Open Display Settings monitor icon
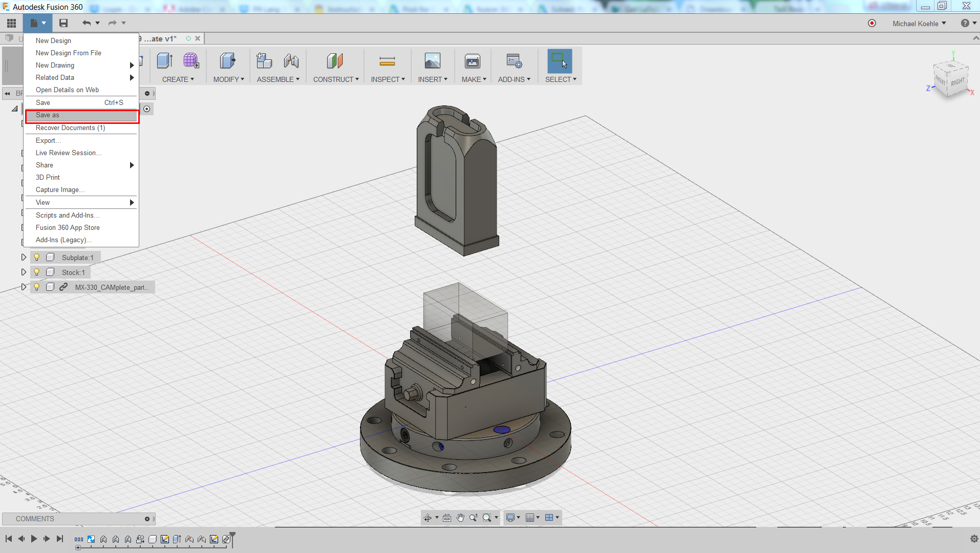 (510, 518)
